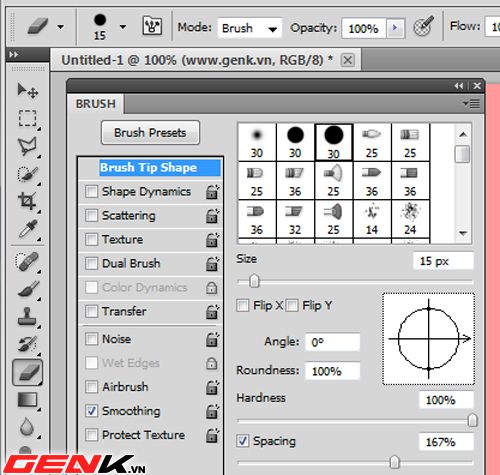Toggle lock icon for Airbrush
This screenshot has height=475, width=500.
[212, 387]
